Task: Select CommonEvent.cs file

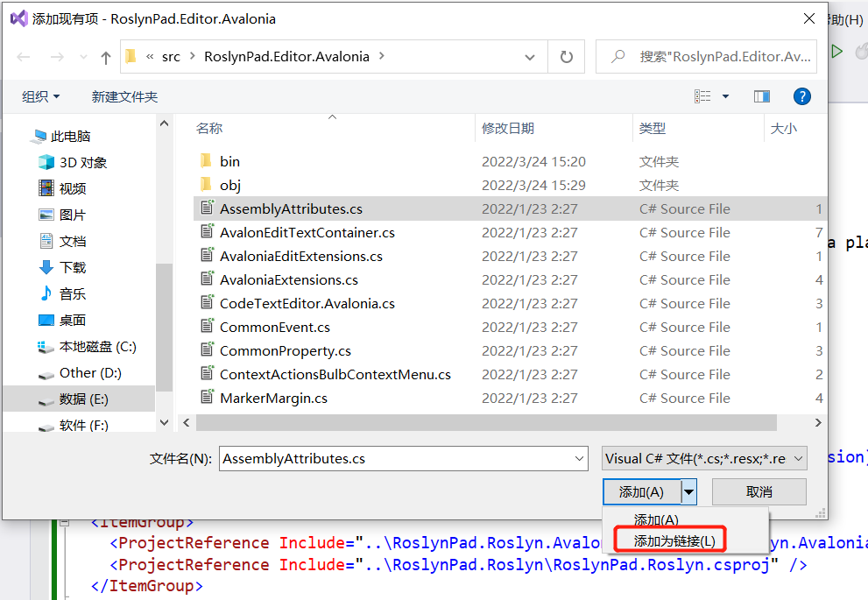Action: tap(275, 327)
